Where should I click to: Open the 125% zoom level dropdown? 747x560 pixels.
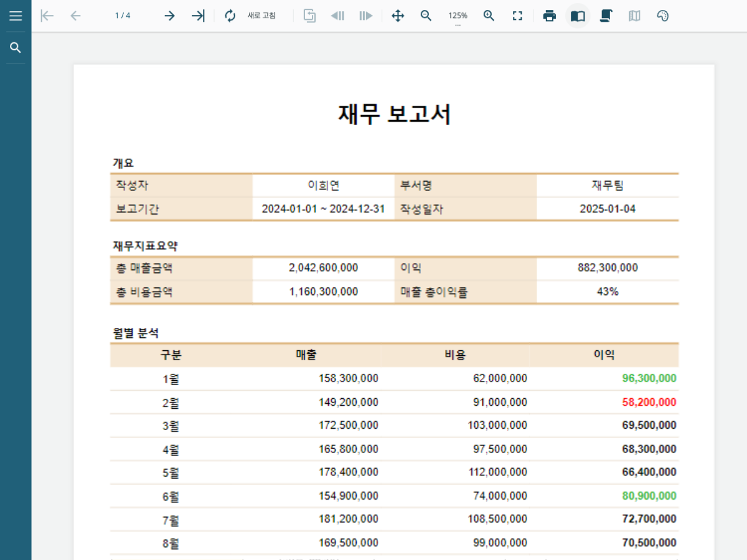[458, 16]
